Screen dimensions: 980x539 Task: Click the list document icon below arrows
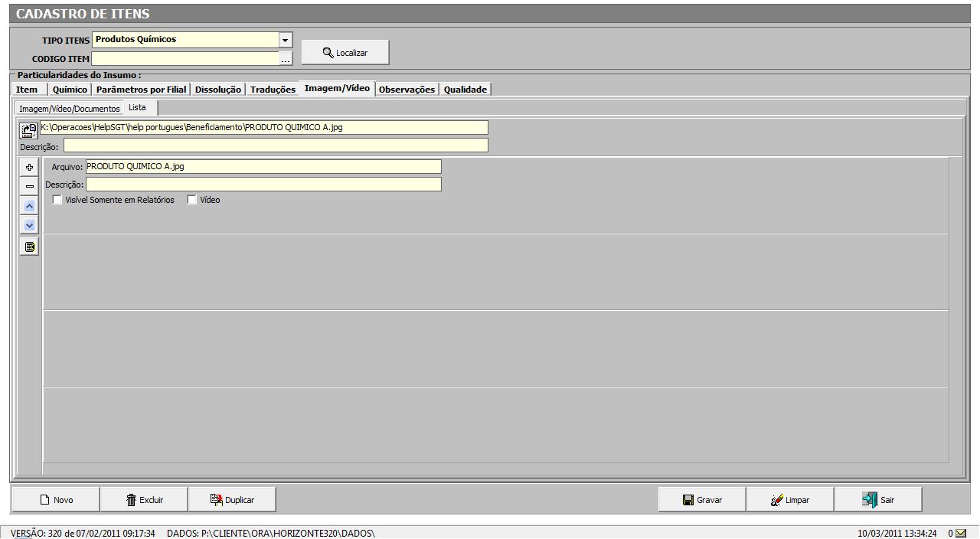(x=30, y=247)
